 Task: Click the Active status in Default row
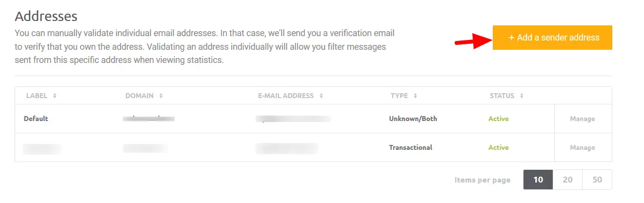[x=499, y=119]
